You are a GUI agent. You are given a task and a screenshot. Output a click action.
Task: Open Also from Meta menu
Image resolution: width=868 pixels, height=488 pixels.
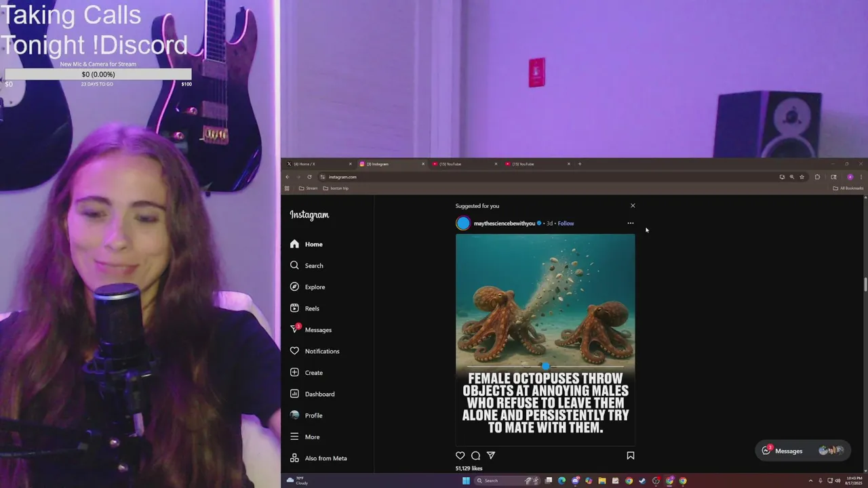[x=318, y=458]
